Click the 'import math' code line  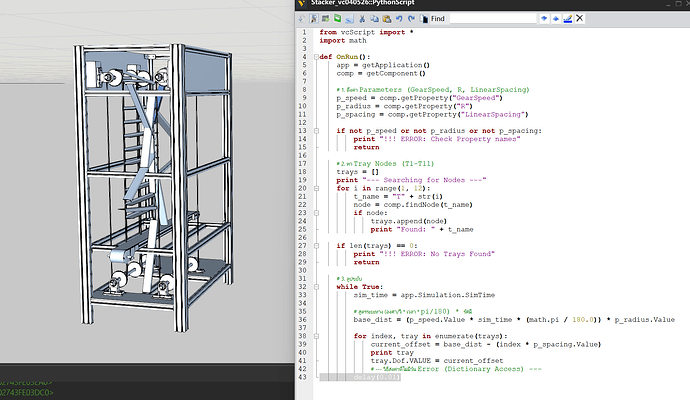click(343, 41)
